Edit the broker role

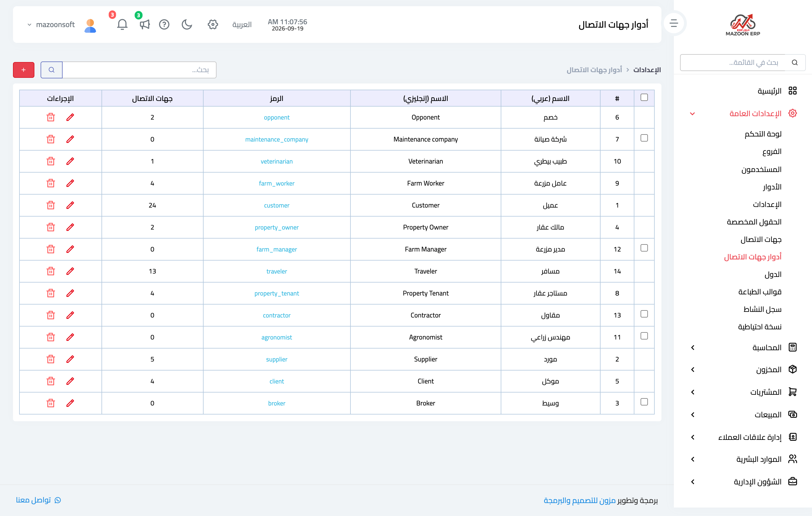(70, 403)
